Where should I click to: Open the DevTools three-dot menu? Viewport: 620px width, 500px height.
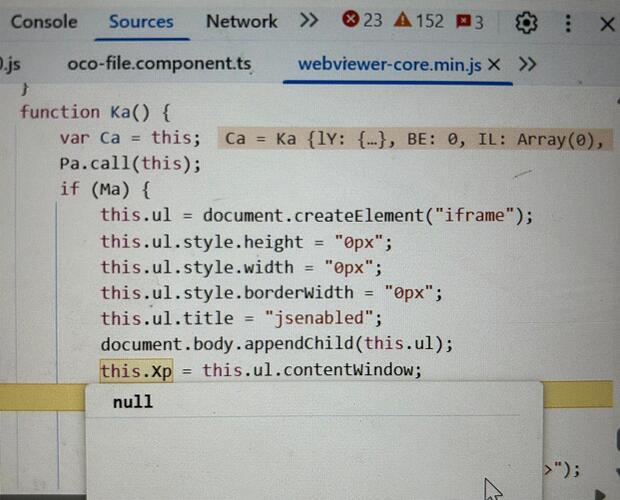pos(568,23)
